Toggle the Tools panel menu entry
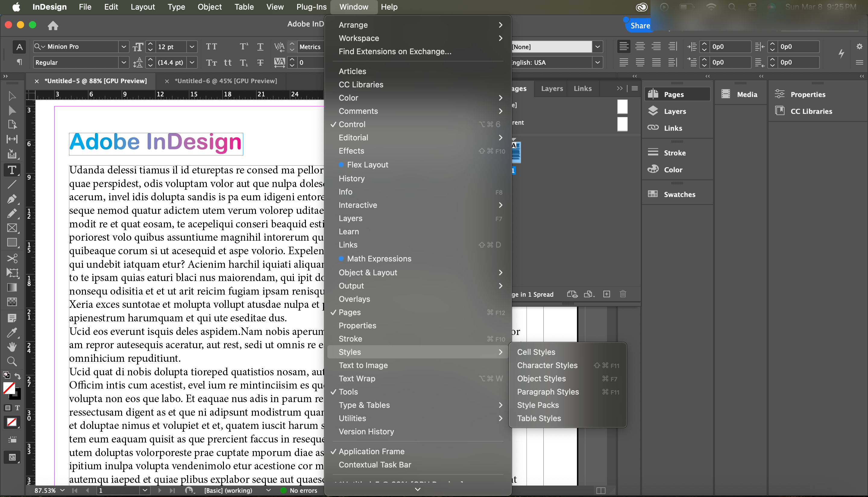Image resolution: width=868 pixels, height=497 pixels. (348, 392)
